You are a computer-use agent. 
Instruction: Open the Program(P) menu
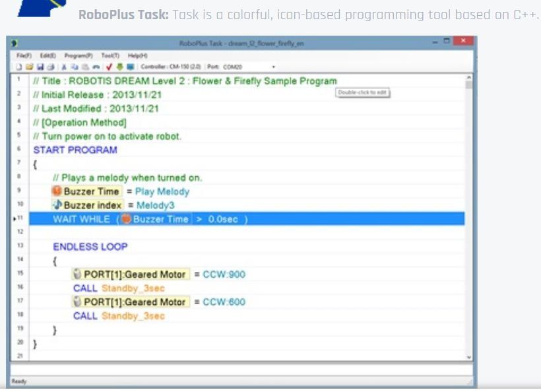(x=79, y=55)
